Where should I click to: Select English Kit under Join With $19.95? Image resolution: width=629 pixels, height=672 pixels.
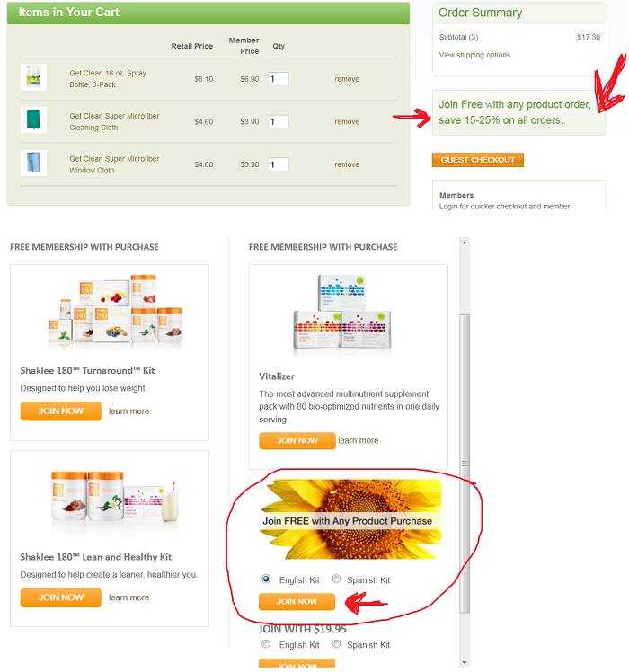click(x=266, y=644)
